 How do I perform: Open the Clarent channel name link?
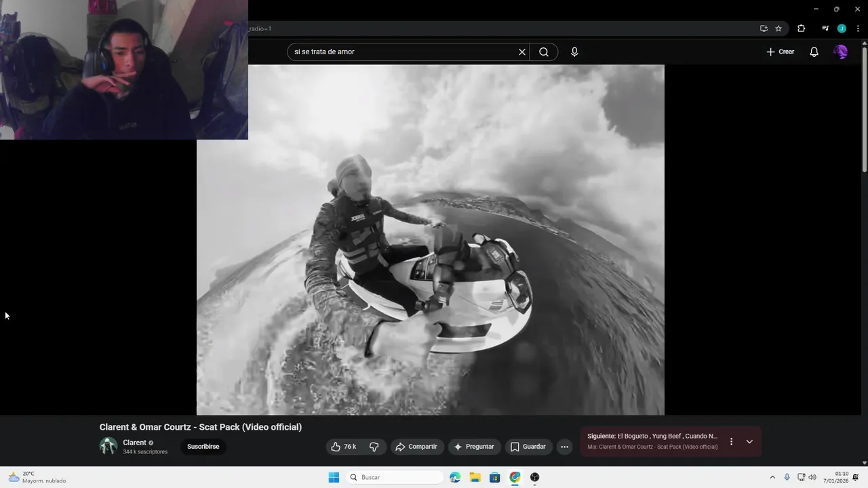[134, 443]
